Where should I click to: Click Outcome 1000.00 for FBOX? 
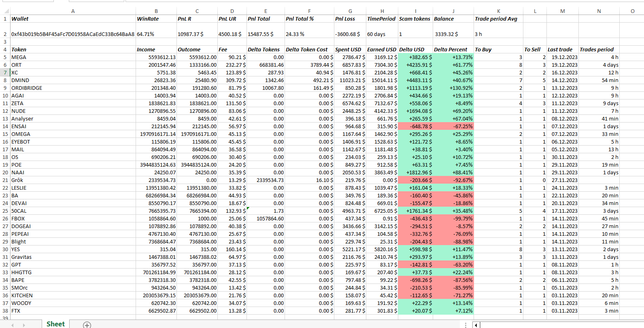197,219
